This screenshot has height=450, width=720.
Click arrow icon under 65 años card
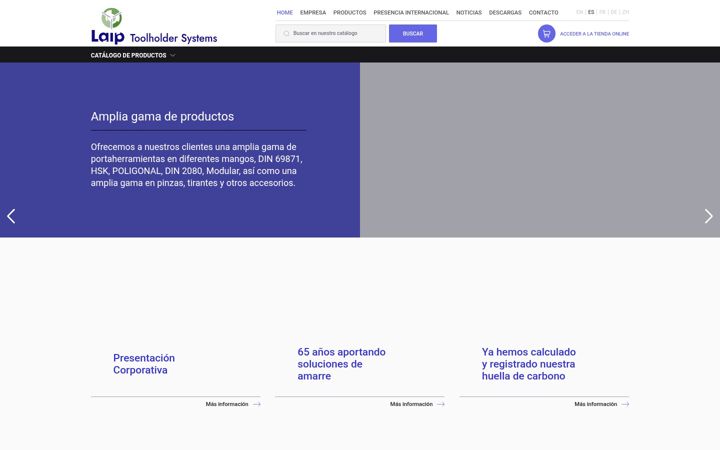click(441, 404)
